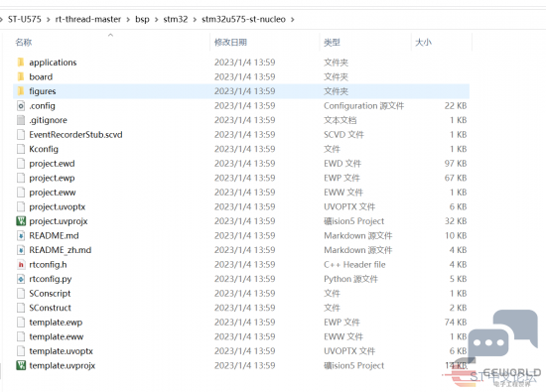Select the template.ewp file name

pyautogui.click(x=56, y=323)
